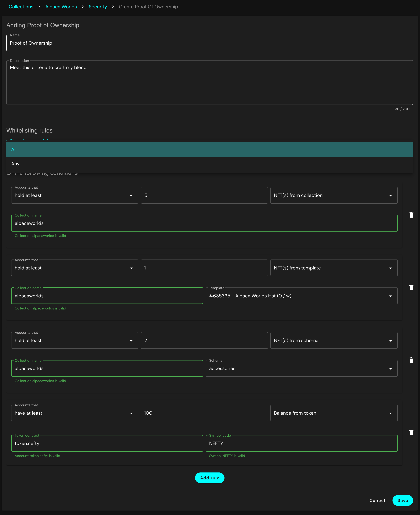The height and width of the screenshot is (515, 420).
Task: Open the accessories Schema dropdown
Action: [301, 368]
